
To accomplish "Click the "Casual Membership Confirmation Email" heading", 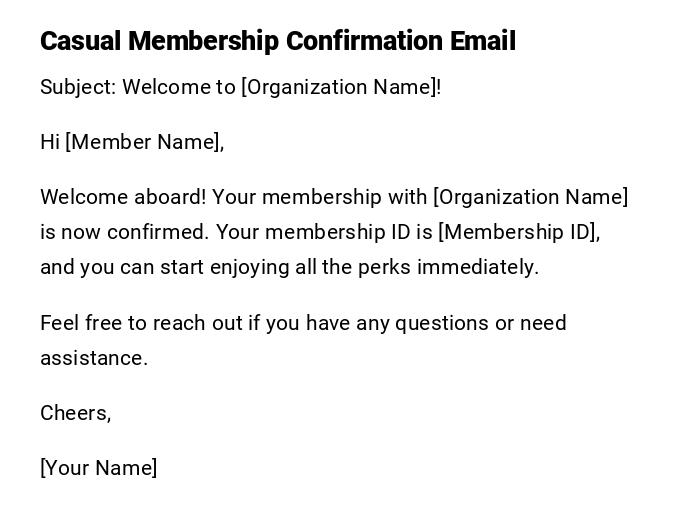I will coord(278,42).
